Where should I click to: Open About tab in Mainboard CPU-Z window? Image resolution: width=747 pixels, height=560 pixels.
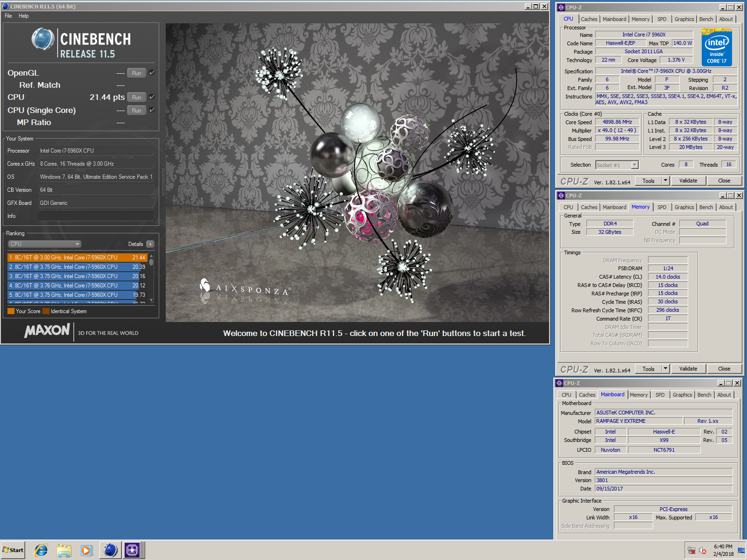point(724,395)
